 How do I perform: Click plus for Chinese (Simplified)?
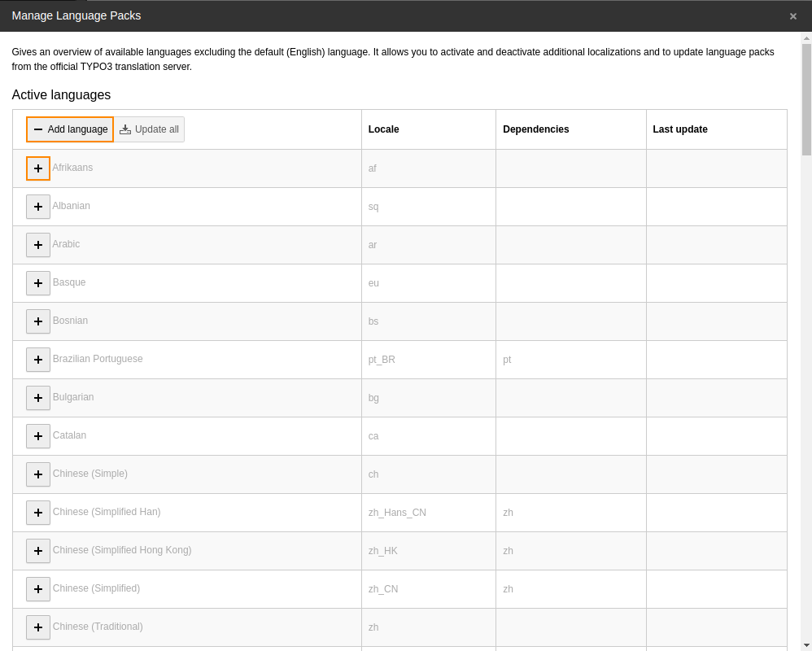tap(38, 589)
